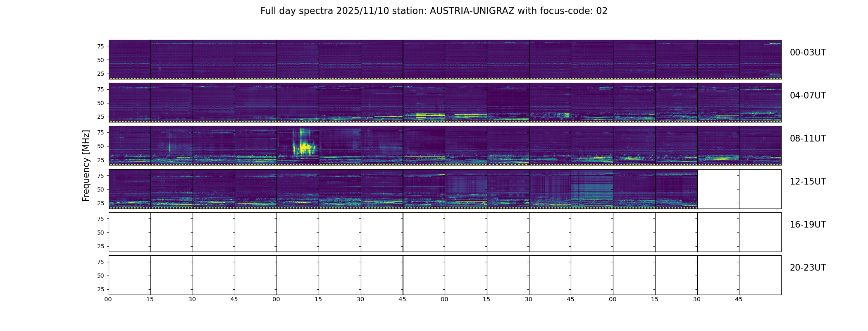868x331 pixels.
Task: Select the 04-07UT row label
Action: pyautogui.click(x=808, y=96)
